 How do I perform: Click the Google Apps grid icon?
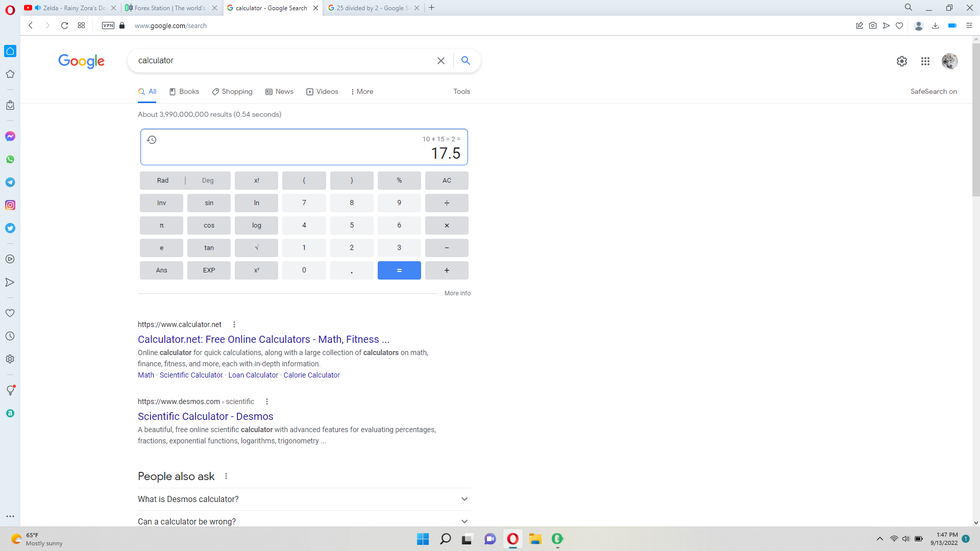pyautogui.click(x=925, y=61)
